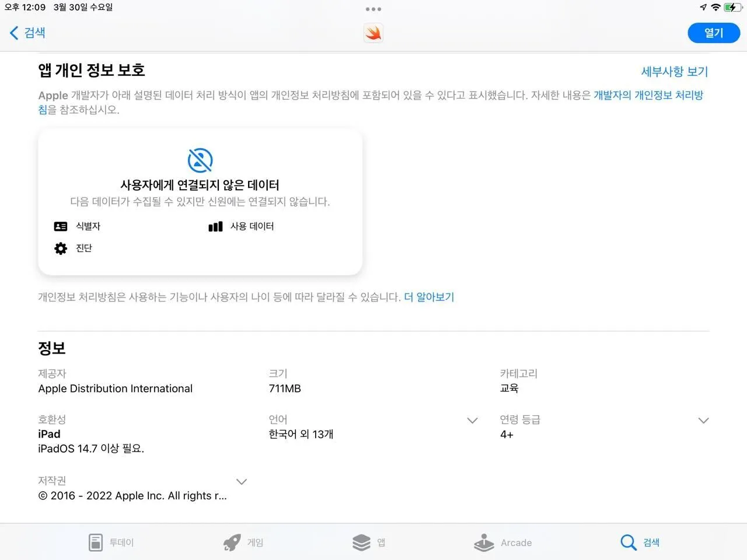Select the 711MB size value
The image size is (747, 560).
[285, 388]
